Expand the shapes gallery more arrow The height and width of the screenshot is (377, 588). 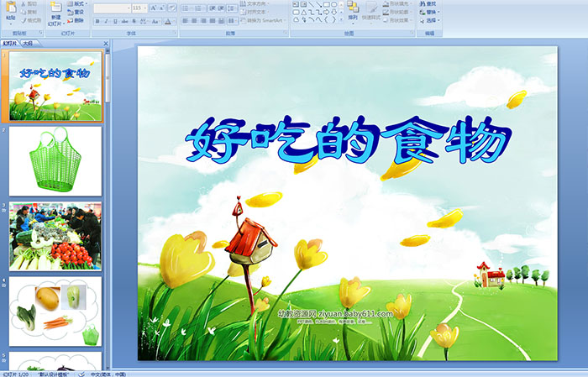[x=341, y=19]
